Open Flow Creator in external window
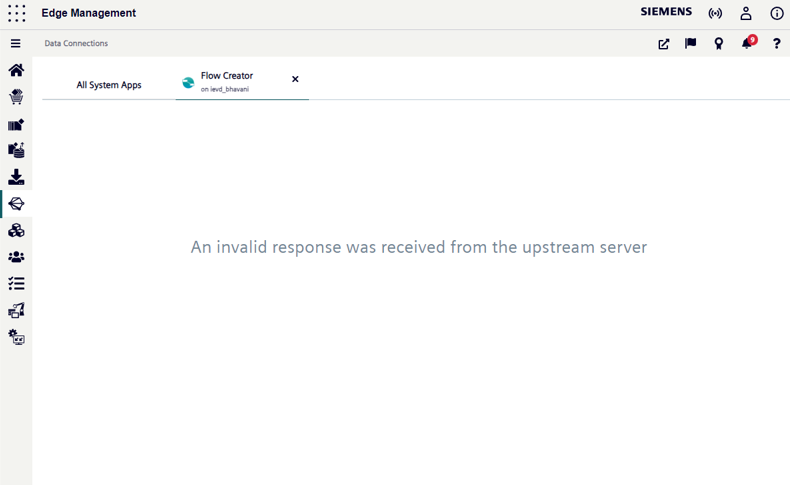 click(664, 44)
